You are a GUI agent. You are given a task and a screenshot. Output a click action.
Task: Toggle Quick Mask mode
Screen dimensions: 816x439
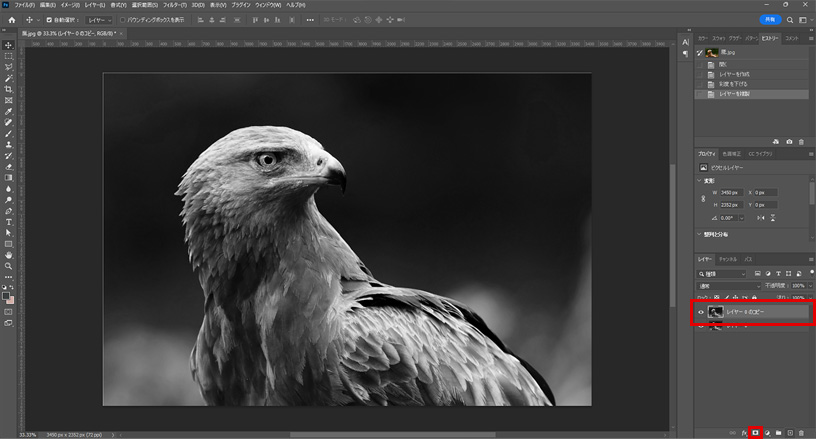(8, 312)
